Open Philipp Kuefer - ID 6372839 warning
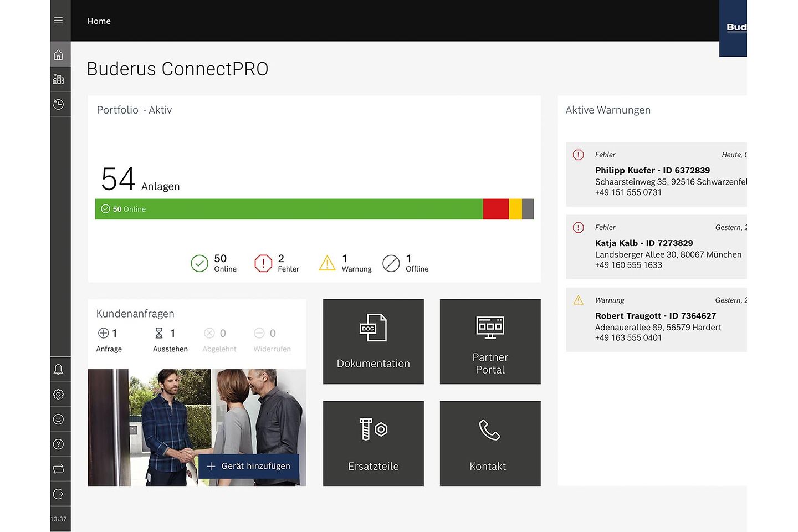The image size is (798, 532). pos(656,175)
